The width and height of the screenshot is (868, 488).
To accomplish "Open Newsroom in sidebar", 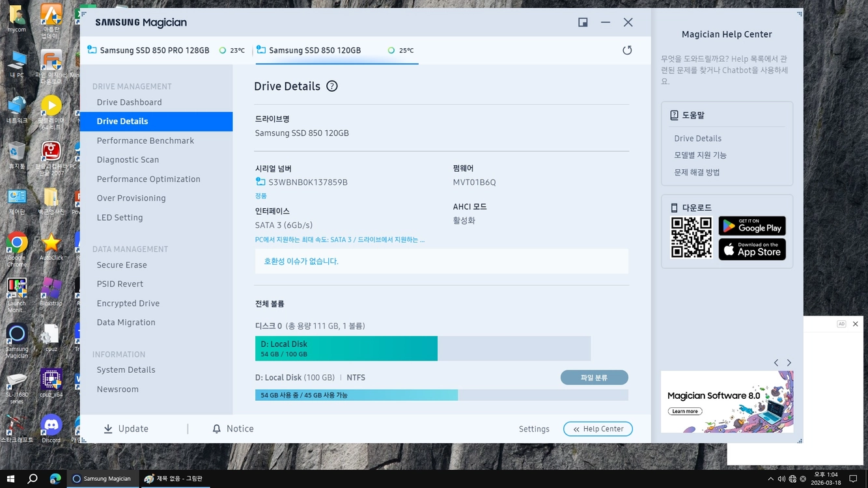I will [117, 389].
